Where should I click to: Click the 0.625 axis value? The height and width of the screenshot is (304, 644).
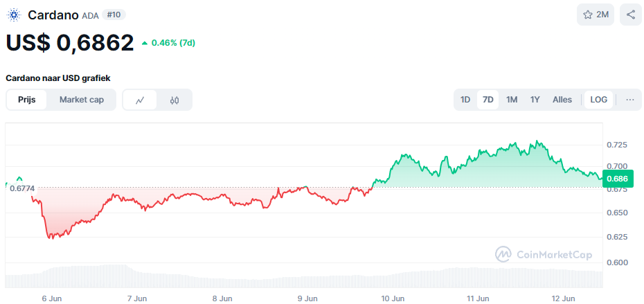point(617,237)
